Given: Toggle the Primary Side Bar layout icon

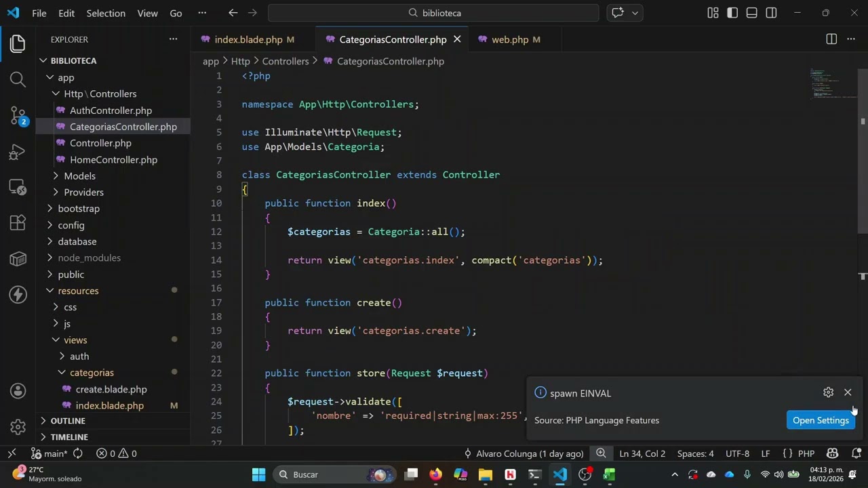Looking at the screenshot, I should point(732,13).
